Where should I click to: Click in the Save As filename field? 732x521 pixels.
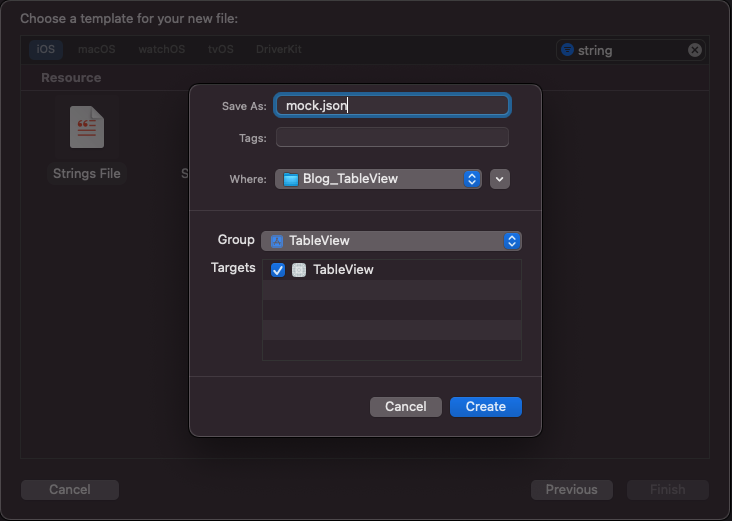(x=392, y=106)
